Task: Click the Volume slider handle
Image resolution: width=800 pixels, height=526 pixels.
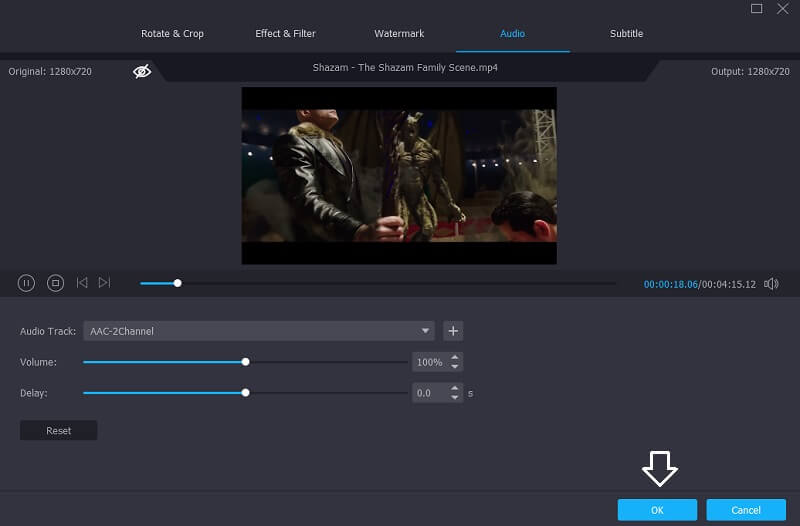Action: point(246,362)
